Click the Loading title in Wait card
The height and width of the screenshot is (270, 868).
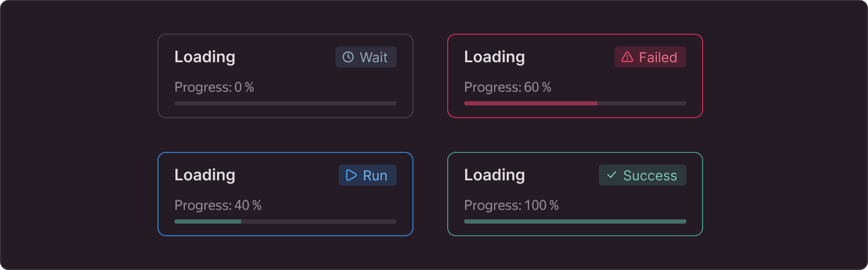coord(205,57)
